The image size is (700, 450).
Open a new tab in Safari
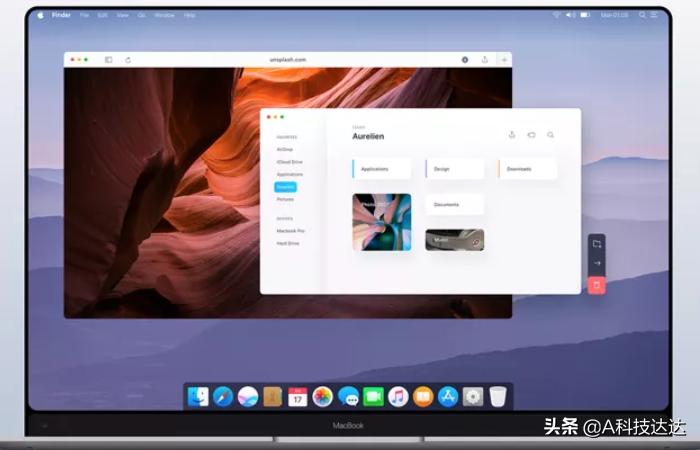click(504, 59)
